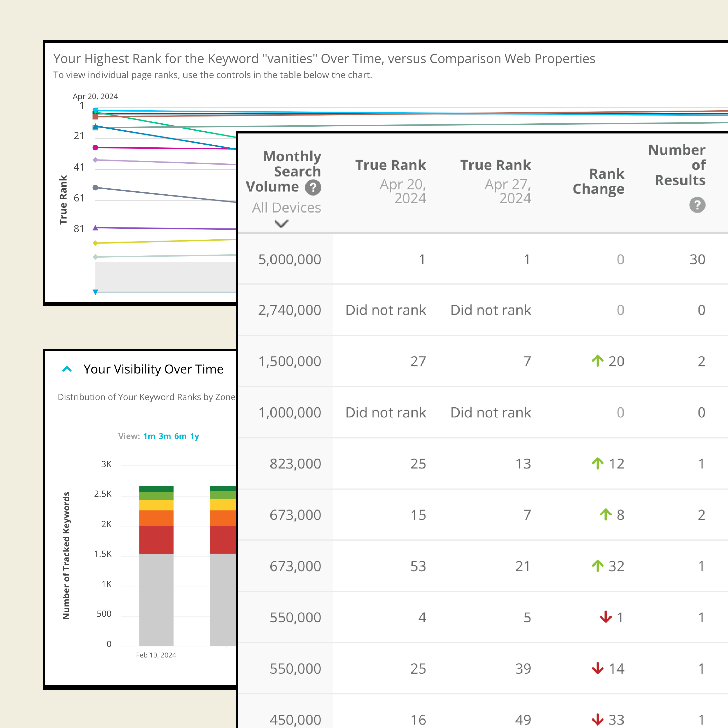Click the magenta circle line marker

tap(95, 147)
